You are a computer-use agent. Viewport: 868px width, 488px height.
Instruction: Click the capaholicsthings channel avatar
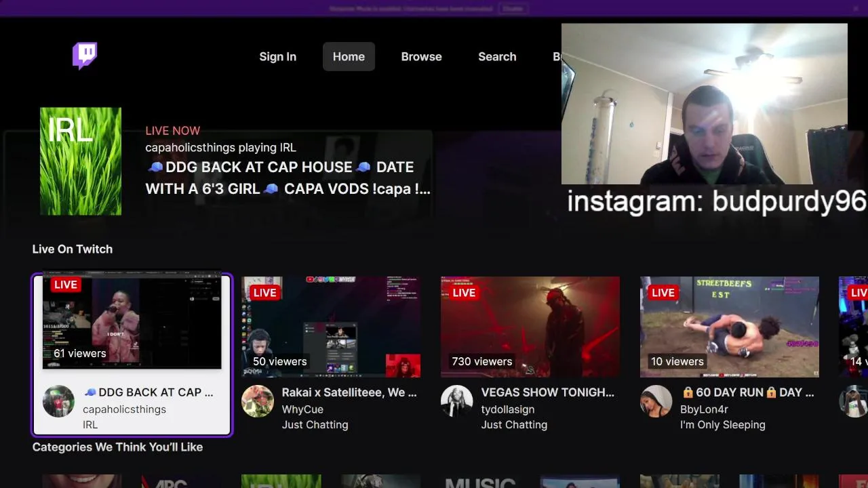click(x=58, y=401)
